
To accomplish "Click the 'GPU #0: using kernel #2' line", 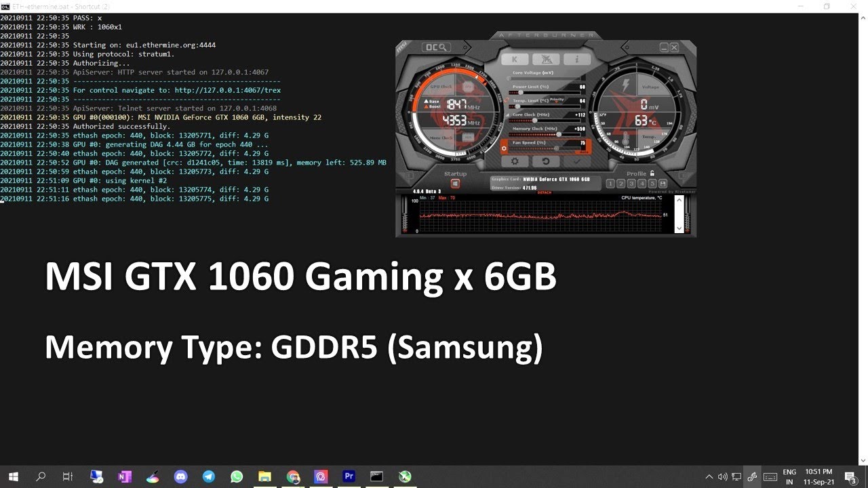I will (x=119, y=181).
